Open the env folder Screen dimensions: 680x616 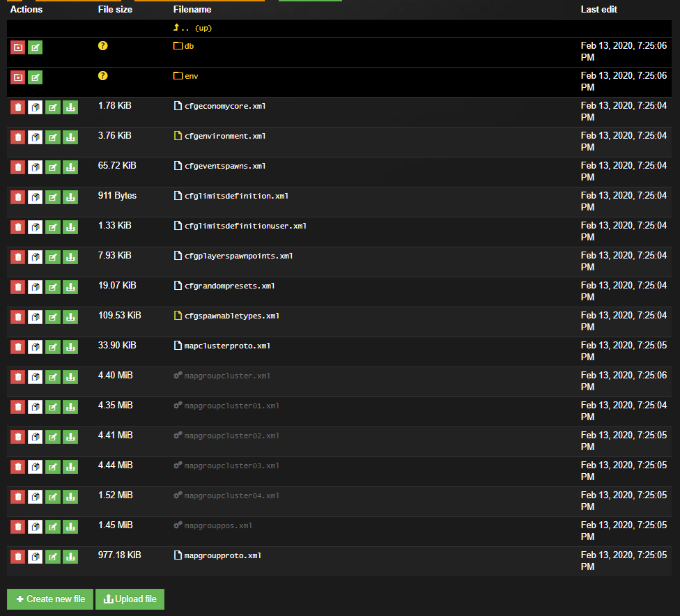point(191,76)
